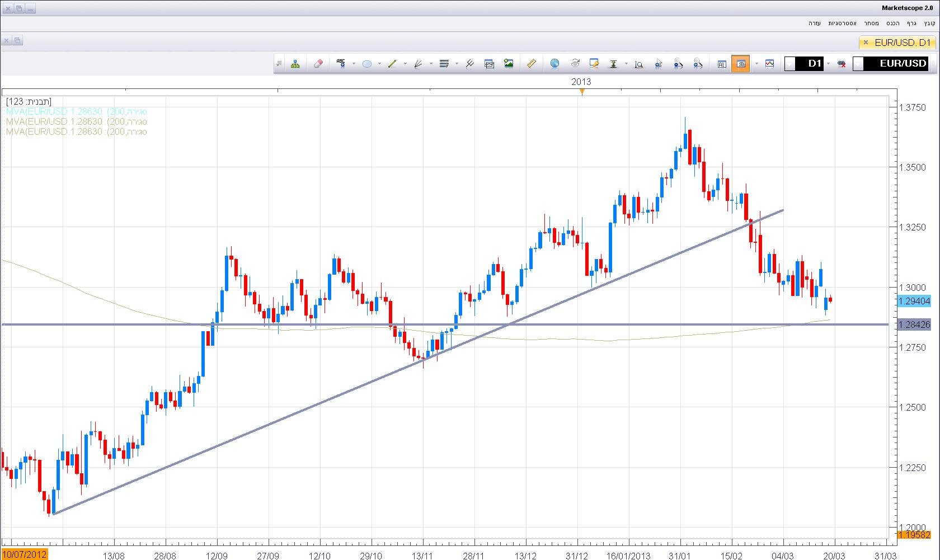Click the chart type line icon
This screenshot has height=560, width=940.
pyautogui.click(x=769, y=64)
